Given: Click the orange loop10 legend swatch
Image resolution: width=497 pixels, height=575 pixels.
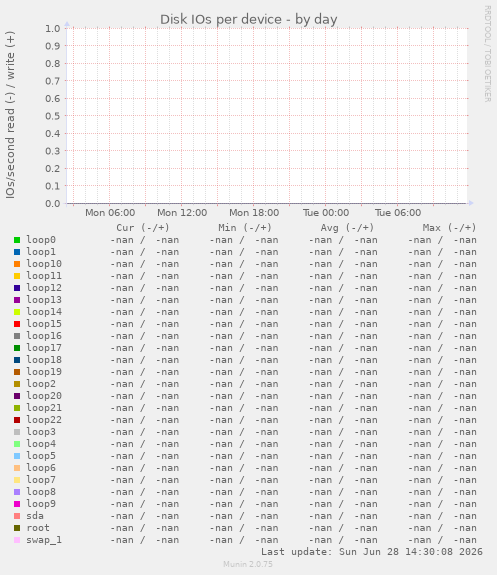Looking at the screenshot, I should [x=17, y=264].
